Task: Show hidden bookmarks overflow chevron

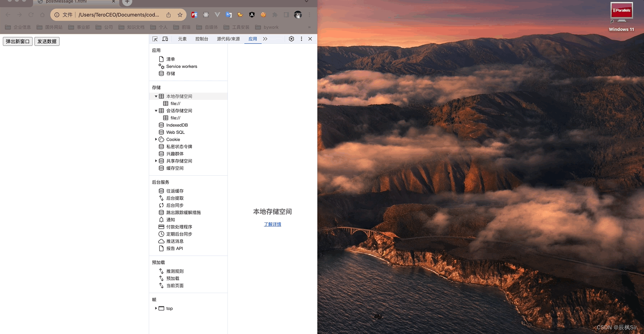Action: [x=309, y=27]
